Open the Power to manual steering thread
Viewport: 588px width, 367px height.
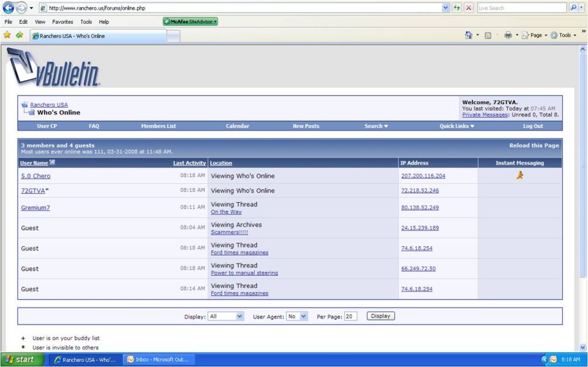244,273
